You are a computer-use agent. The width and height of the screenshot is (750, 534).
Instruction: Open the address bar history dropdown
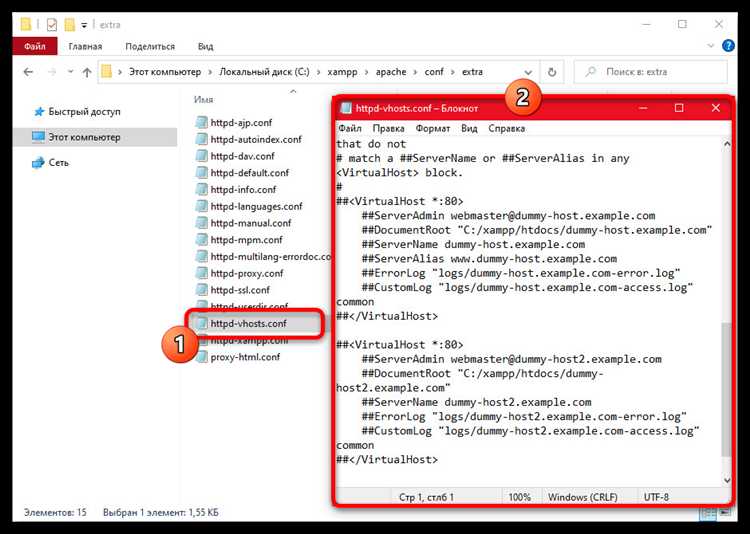coord(528,72)
